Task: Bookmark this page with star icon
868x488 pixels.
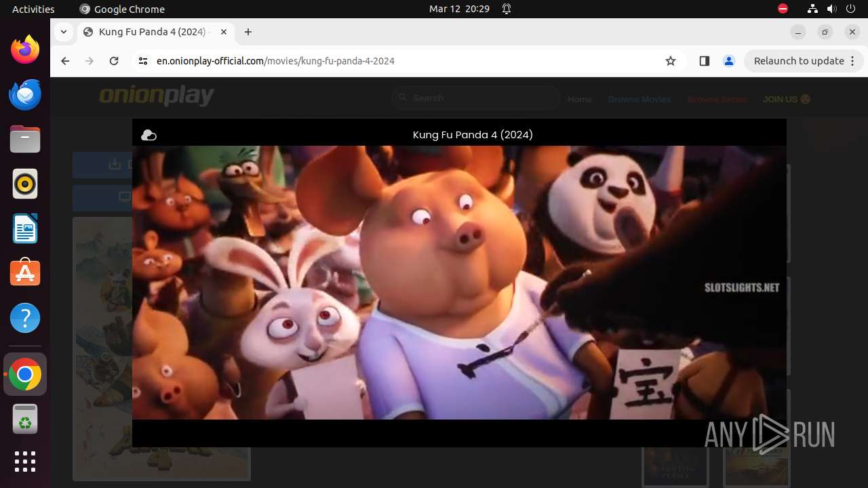Action: coord(671,61)
